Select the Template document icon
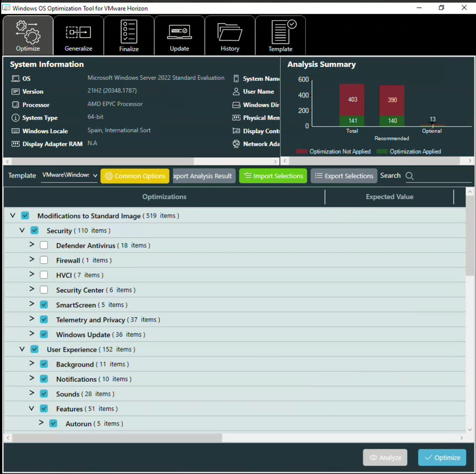This screenshot has height=474, width=476. (281, 32)
